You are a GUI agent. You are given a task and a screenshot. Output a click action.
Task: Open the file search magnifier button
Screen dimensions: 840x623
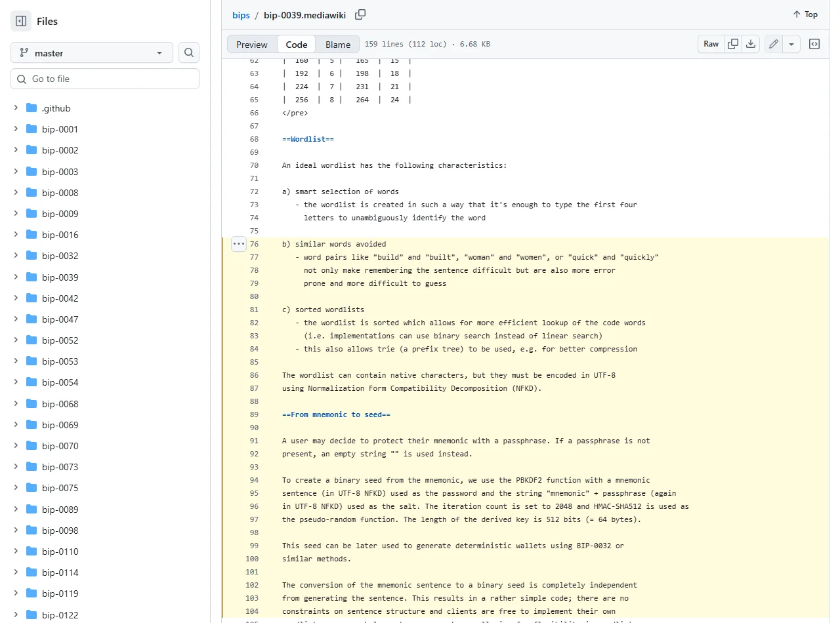tap(189, 52)
